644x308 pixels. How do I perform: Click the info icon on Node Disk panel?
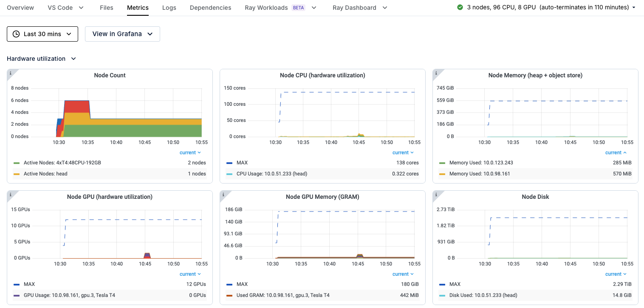(436, 194)
